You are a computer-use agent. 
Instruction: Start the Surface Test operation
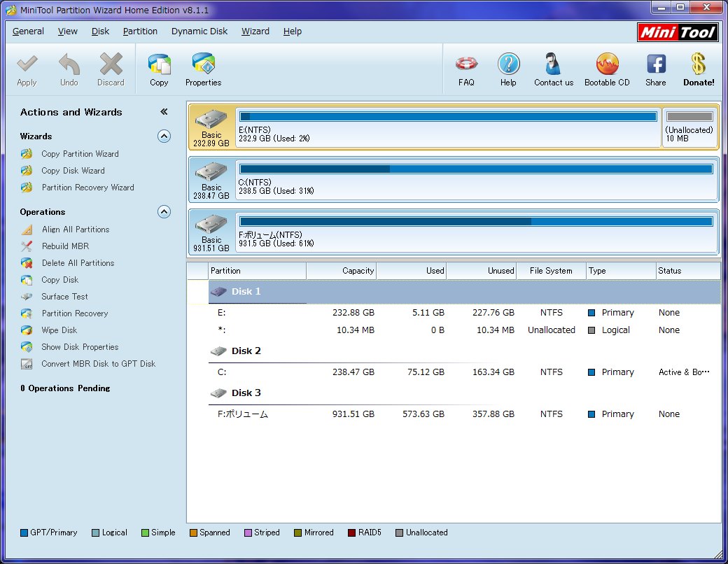click(64, 297)
